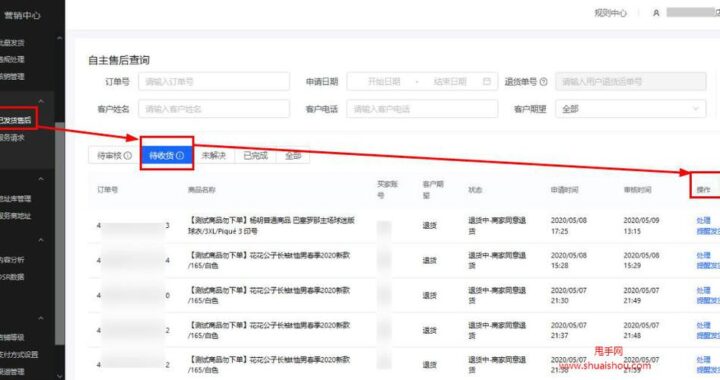The height and width of the screenshot is (380, 720).
Task: Click the 退货单号 input field
Action: [x=630, y=81]
